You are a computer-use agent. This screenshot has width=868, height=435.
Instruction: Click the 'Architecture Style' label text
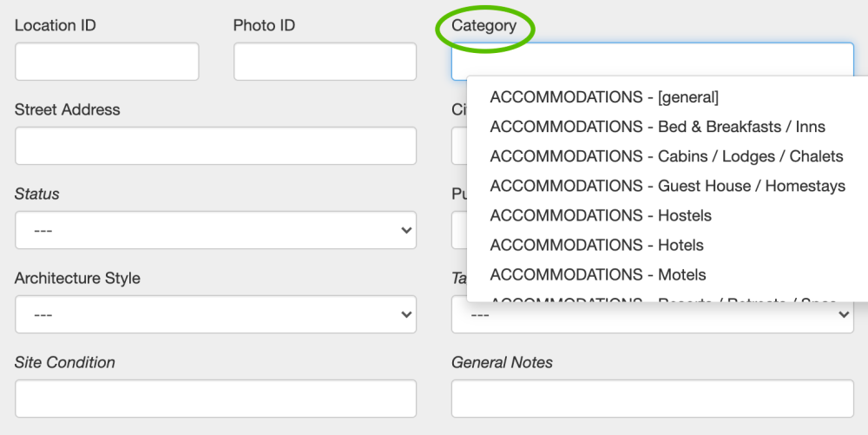click(77, 279)
